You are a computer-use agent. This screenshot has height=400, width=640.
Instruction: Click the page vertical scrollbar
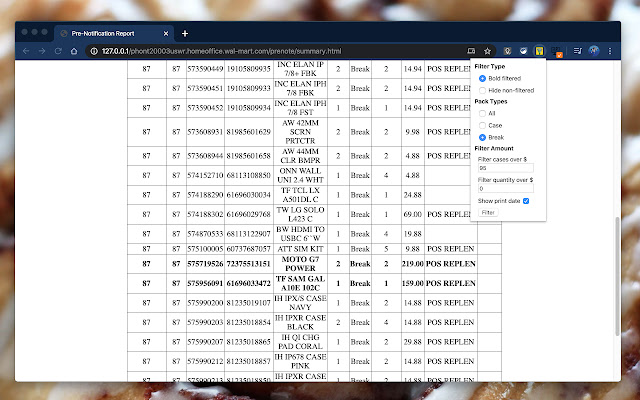coord(618,276)
